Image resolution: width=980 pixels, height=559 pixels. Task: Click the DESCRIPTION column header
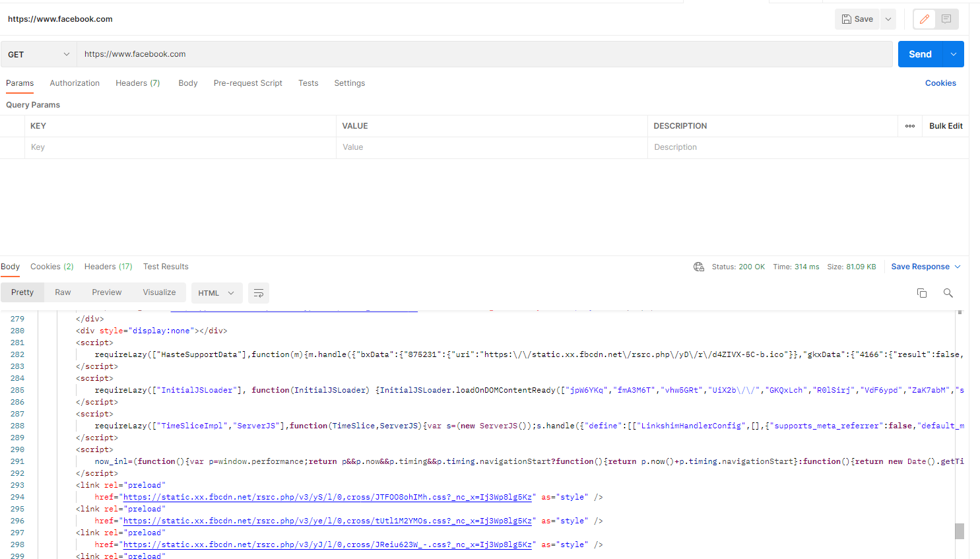coord(680,126)
